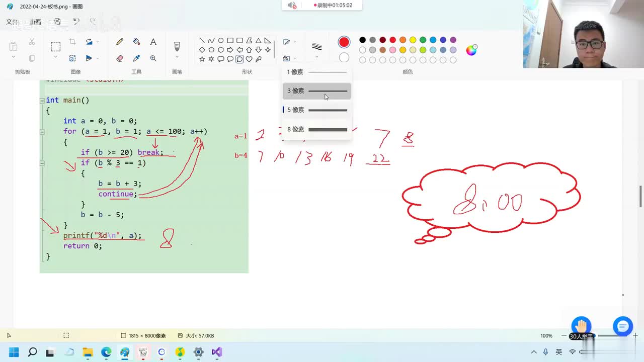Click the zoom out minus button
Viewport: 644px width, 362px height.
pyautogui.click(x=563, y=335)
